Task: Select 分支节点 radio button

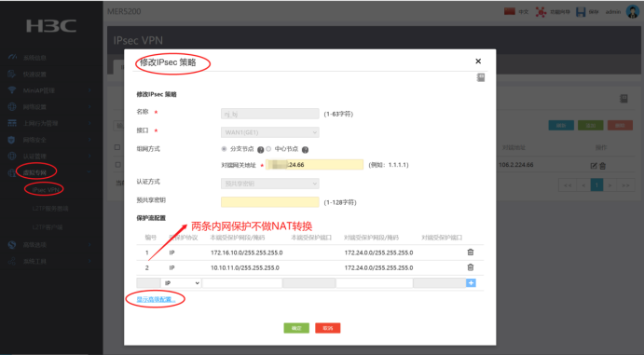Action: point(224,149)
